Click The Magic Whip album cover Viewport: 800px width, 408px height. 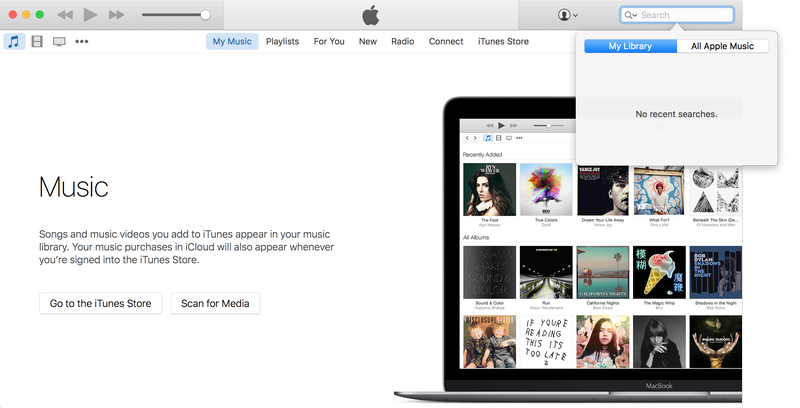[659, 272]
